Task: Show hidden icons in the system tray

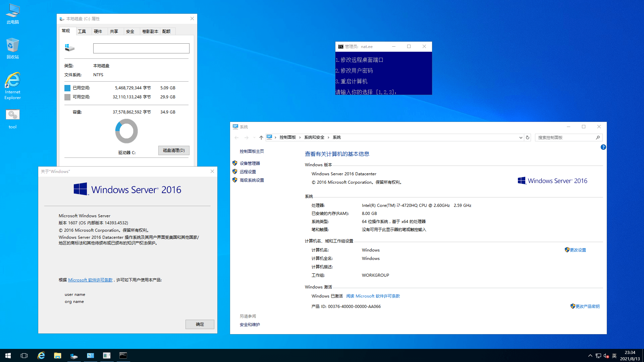Action: coord(590,356)
